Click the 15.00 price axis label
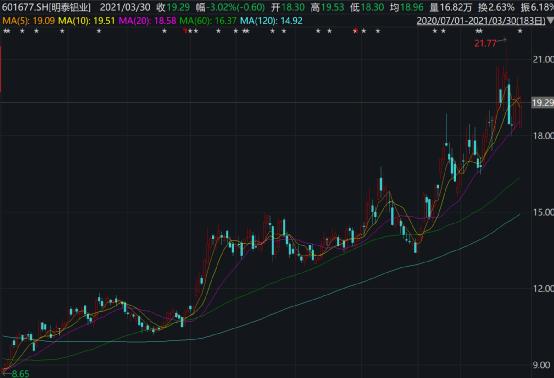Screen dimensions: 554x378 click(543, 212)
